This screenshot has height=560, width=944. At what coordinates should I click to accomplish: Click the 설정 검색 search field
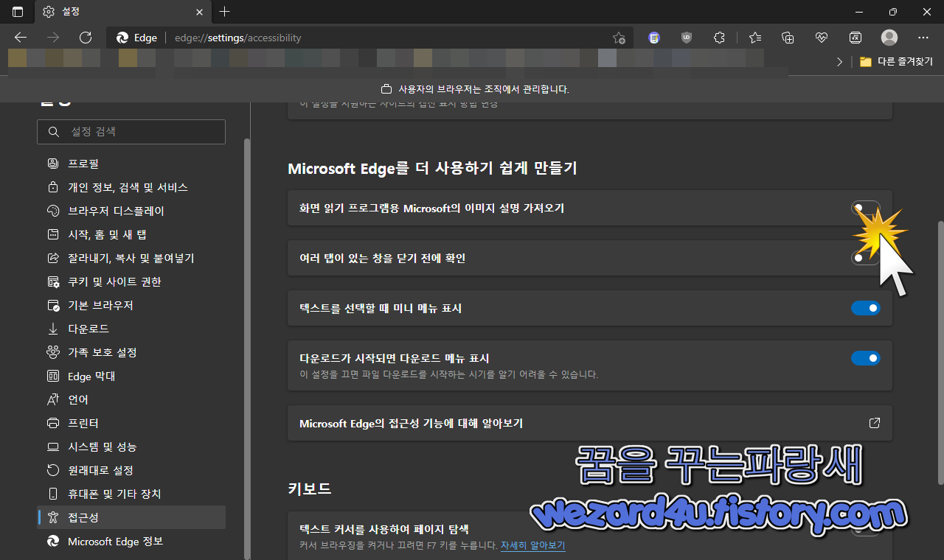point(131,131)
